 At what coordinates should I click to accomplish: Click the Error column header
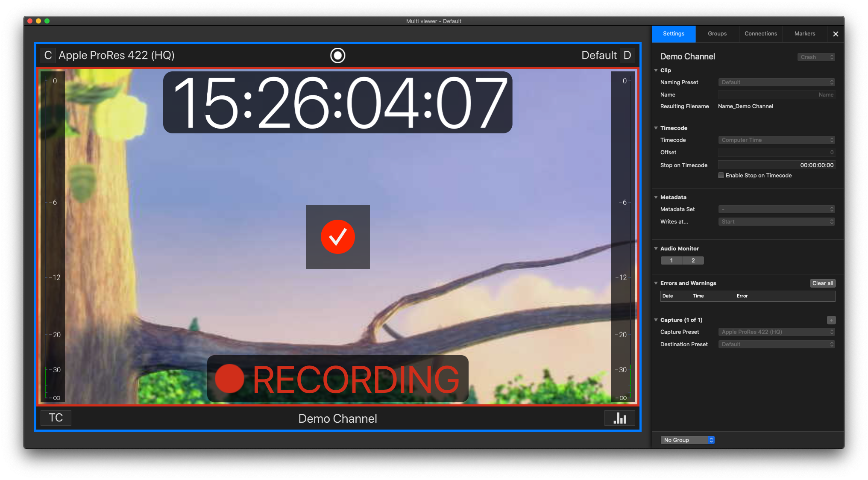pos(785,296)
